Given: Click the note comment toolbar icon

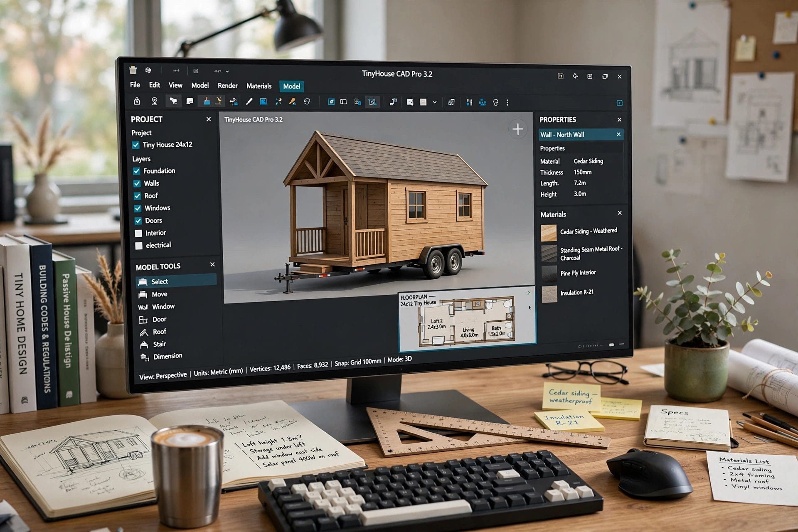Looking at the screenshot, I should 190,101.
